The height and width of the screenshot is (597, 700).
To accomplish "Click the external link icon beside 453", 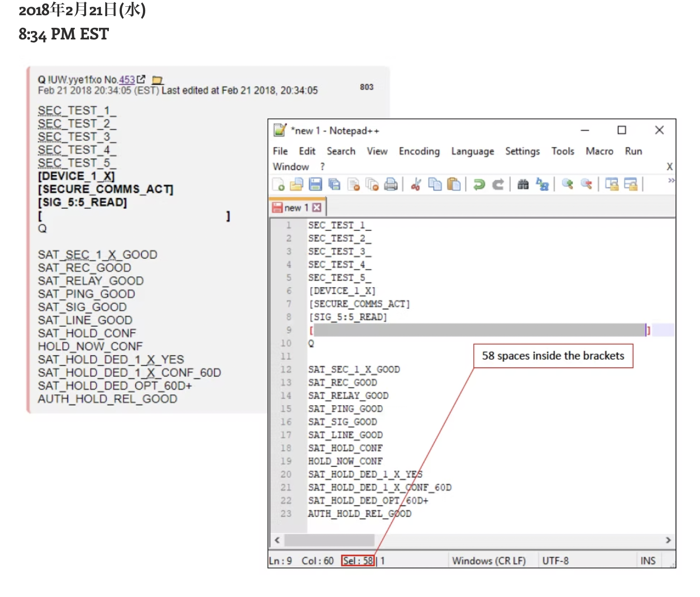I will tap(141, 79).
